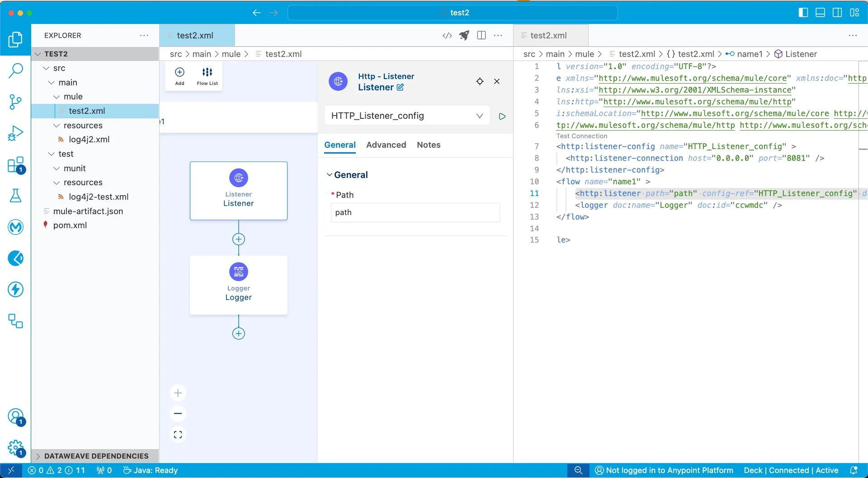This screenshot has width=868, height=478.
Task: Open the Source Control view icon
Action: pos(15,102)
